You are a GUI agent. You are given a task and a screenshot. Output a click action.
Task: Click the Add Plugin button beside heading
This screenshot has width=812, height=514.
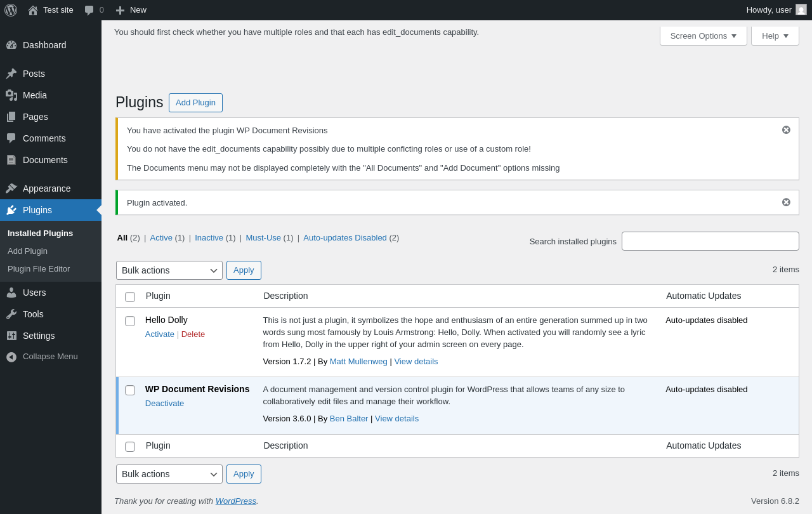(195, 103)
